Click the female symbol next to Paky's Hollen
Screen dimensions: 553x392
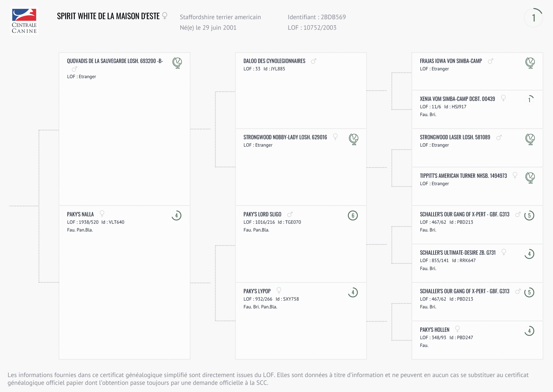pos(457,329)
